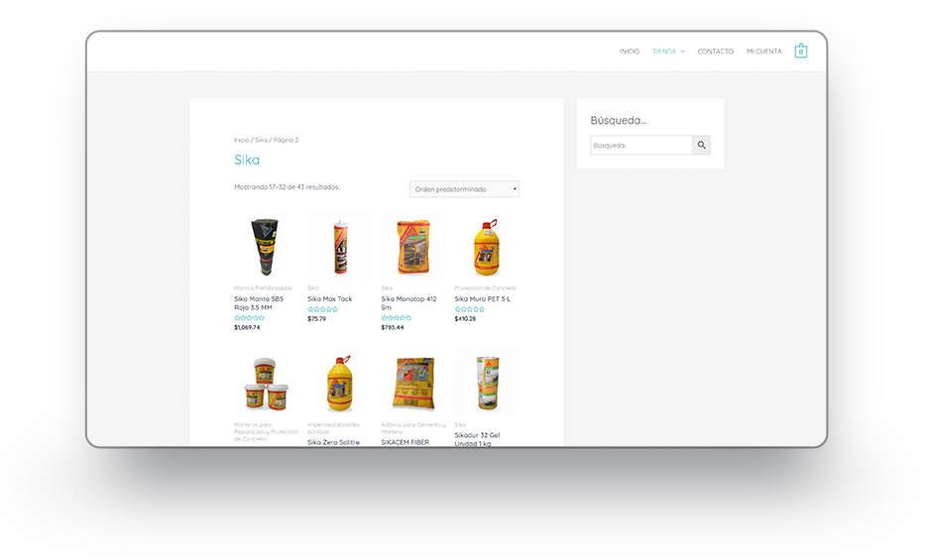Open the 'Orden predeterminado' sorting dropdown
Screen dimensions: 927x560
[464, 189]
